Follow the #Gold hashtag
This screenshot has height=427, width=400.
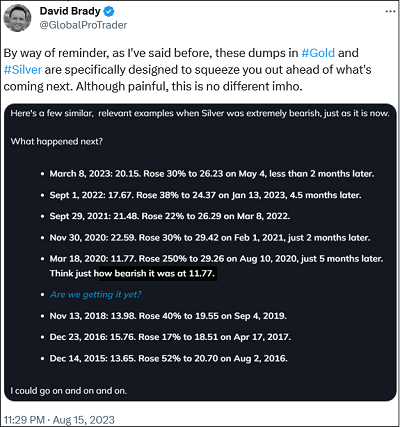coord(318,53)
